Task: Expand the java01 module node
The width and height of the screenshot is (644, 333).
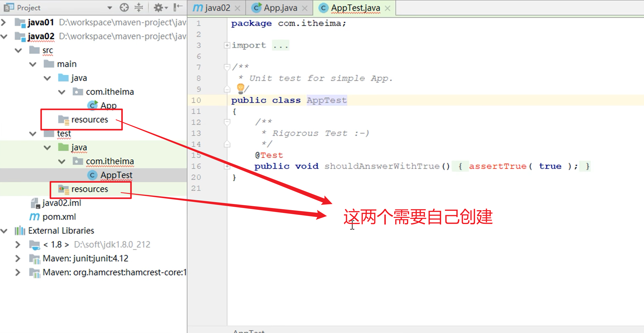Action: tap(4, 22)
